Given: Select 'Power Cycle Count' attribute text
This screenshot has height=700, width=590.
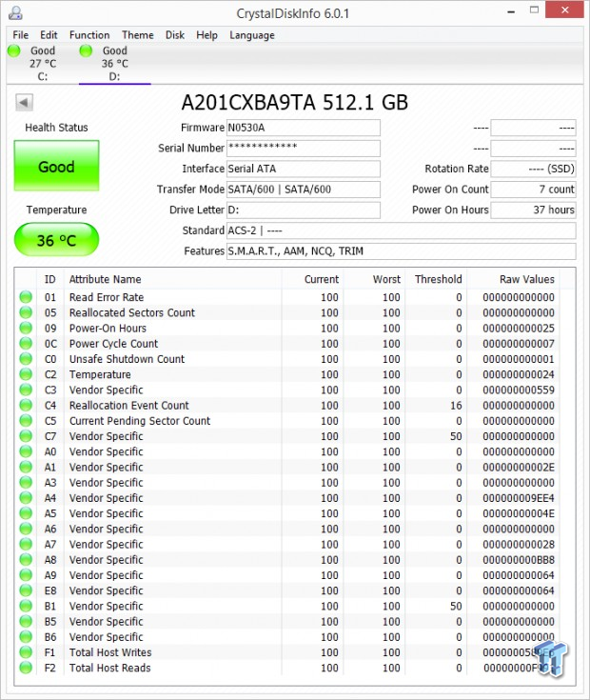Looking at the screenshot, I should (x=114, y=344).
